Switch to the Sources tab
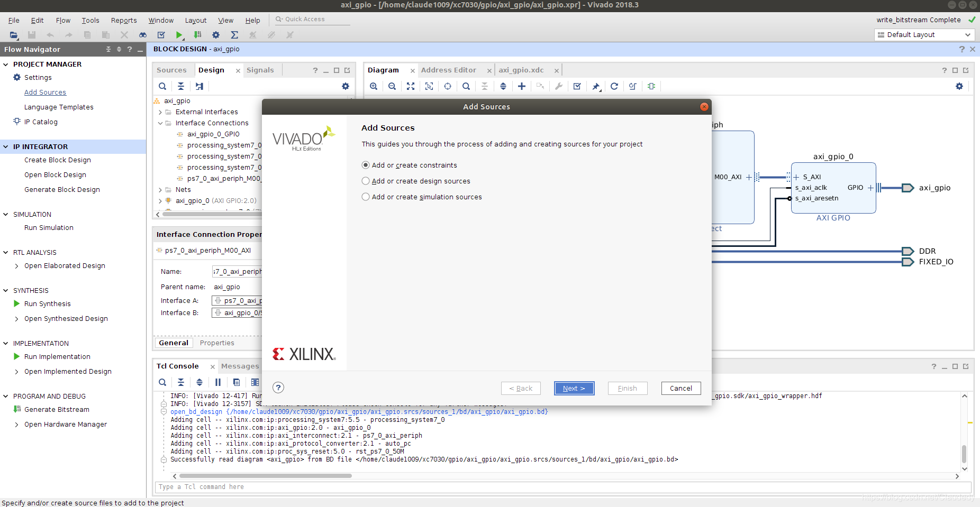 [171, 70]
